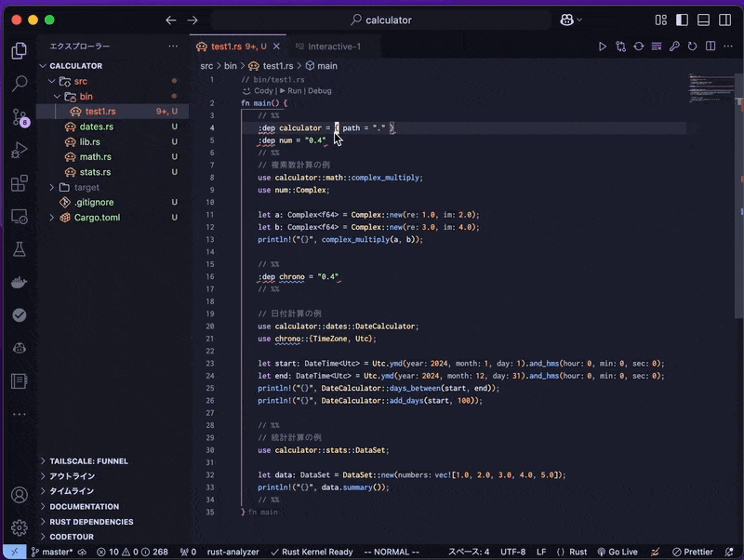The image size is (744, 560).
Task: Split the editor to the right
Action: pos(711,47)
